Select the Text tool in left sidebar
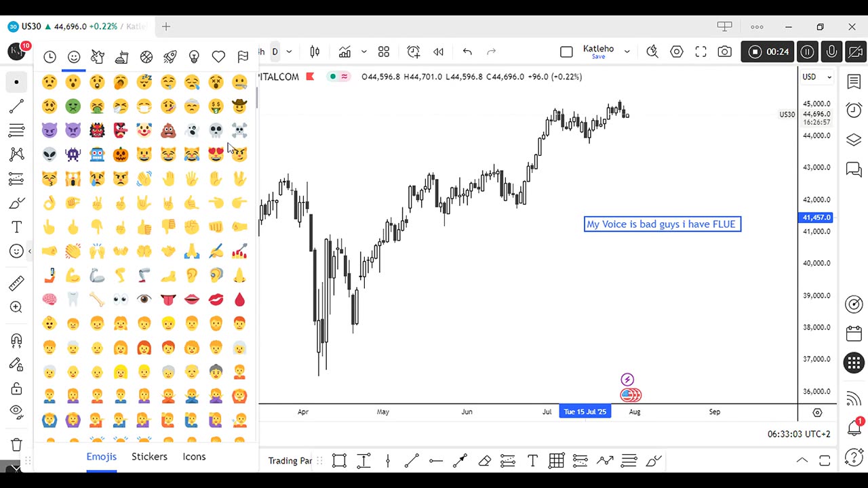This screenshot has width=868, height=488. (x=16, y=227)
